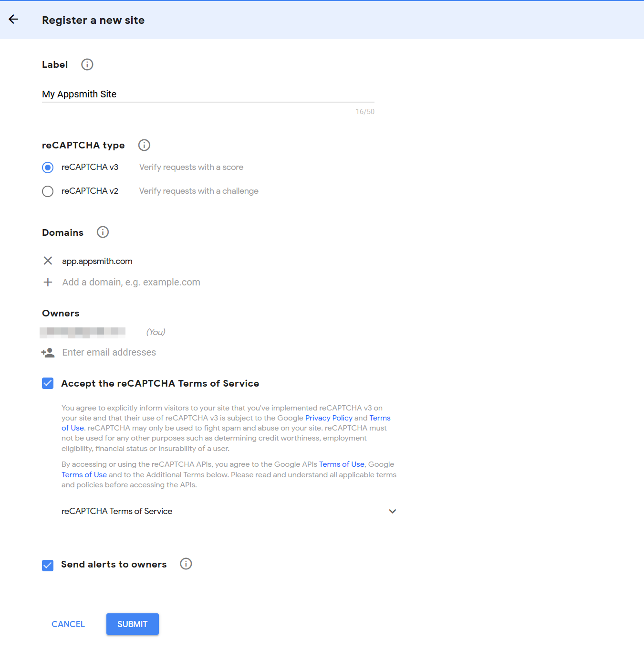644x662 pixels.
Task: Click the plus icon to add domain
Action: click(48, 282)
